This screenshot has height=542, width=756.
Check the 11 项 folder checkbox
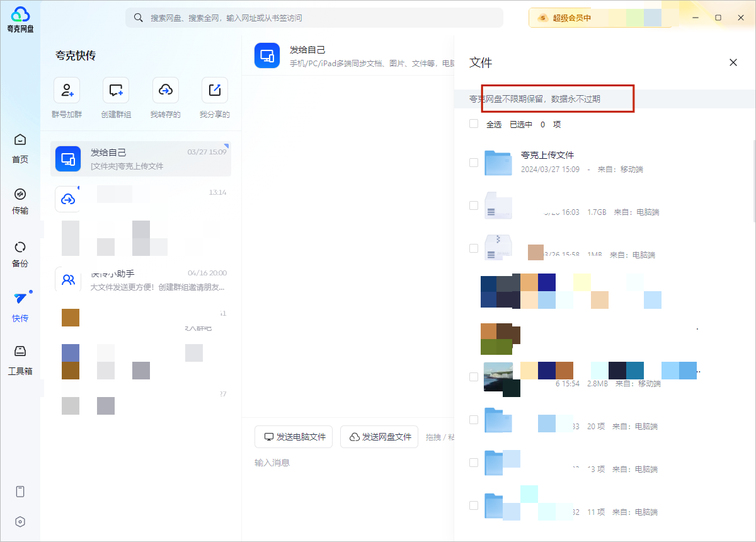(x=474, y=505)
